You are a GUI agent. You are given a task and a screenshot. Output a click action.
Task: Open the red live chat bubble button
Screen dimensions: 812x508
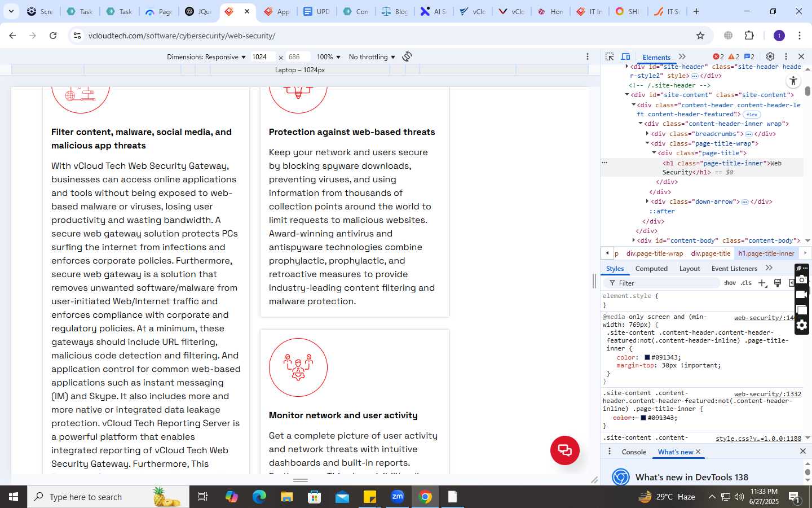pyautogui.click(x=565, y=450)
